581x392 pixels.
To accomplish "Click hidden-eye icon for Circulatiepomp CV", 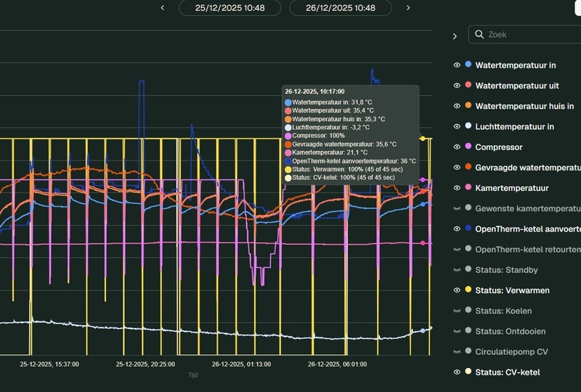I will coord(457,352).
